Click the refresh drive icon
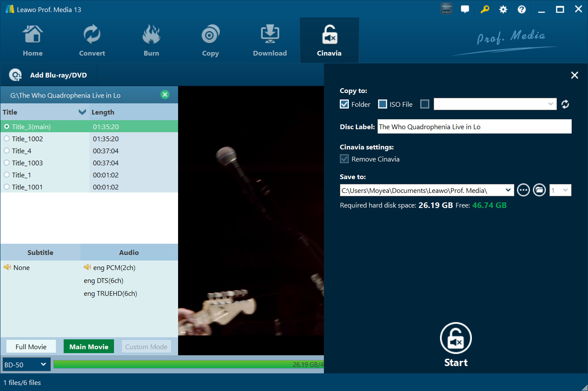Viewport: 588px width, 391px height. coord(565,104)
